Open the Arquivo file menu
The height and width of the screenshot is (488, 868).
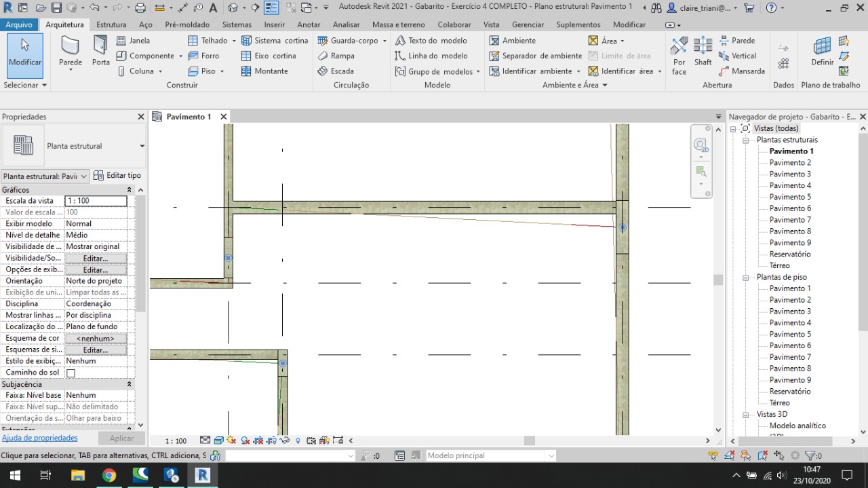click(x=19, y=24)
